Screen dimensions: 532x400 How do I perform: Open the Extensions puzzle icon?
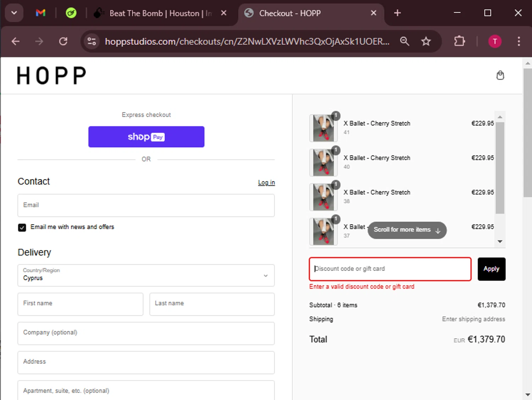(460, 41)
